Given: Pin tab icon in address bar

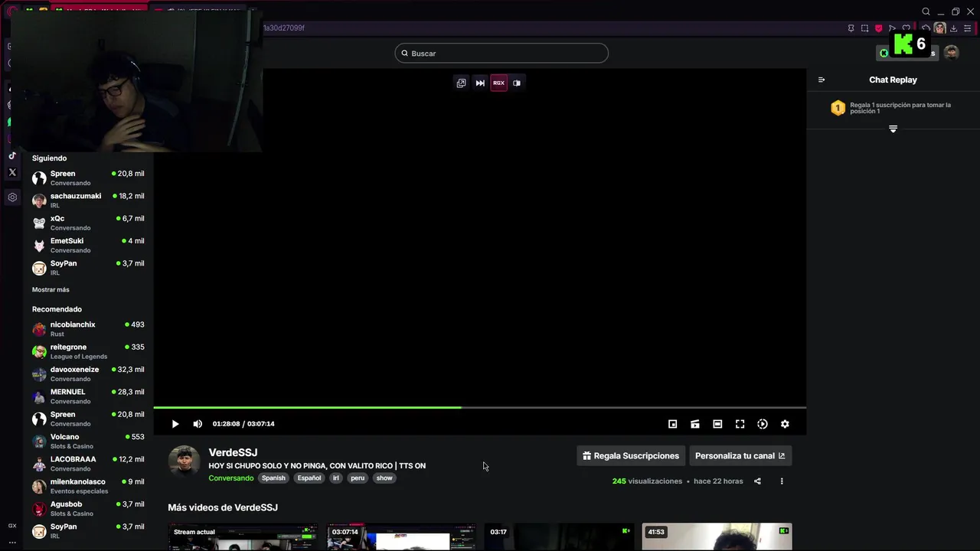Looking at the screenshot, I should tap(851, 28).
